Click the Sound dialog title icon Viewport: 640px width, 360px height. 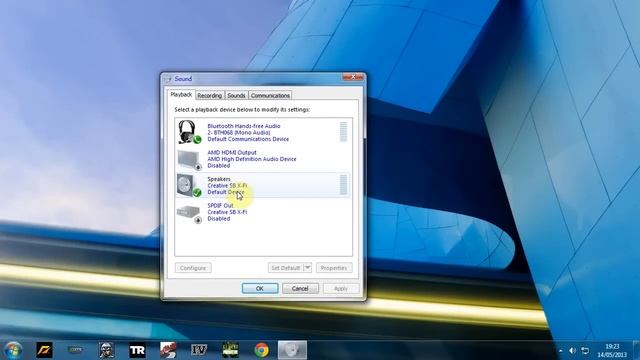coord(167,79)
